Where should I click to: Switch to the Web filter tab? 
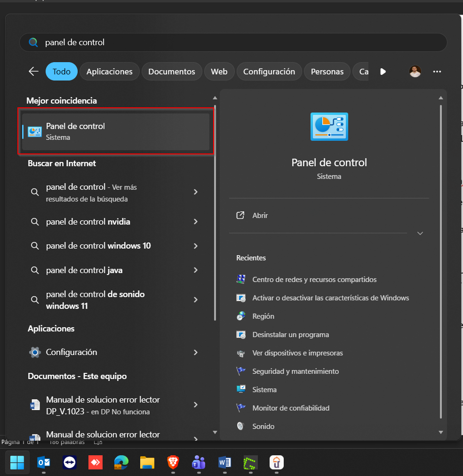point(219,72)
